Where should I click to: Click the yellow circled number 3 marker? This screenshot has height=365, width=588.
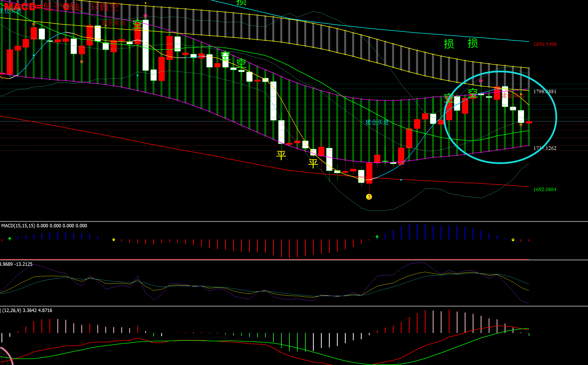(x=369, y=197)
